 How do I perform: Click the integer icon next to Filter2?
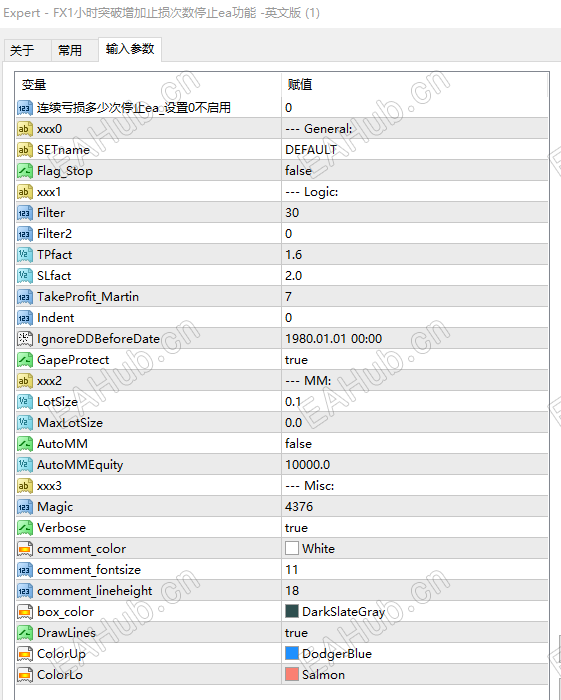point(25,234)
